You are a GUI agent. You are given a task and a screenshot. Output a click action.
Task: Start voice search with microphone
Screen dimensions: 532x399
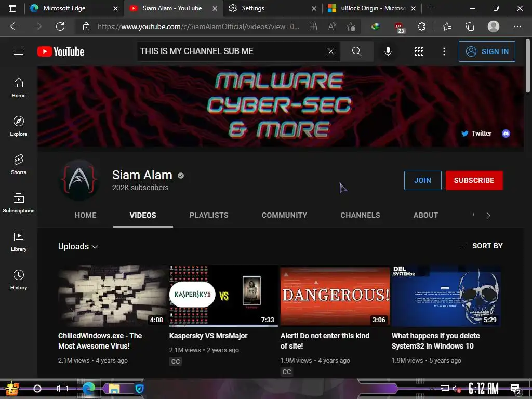388,51
